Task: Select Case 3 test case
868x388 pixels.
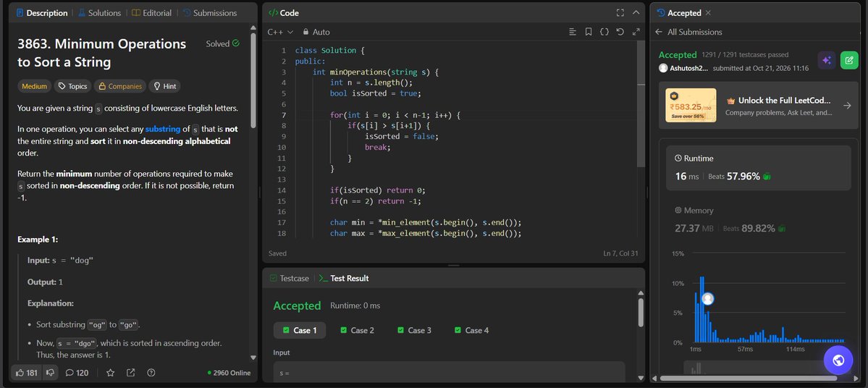Action: 414,330
